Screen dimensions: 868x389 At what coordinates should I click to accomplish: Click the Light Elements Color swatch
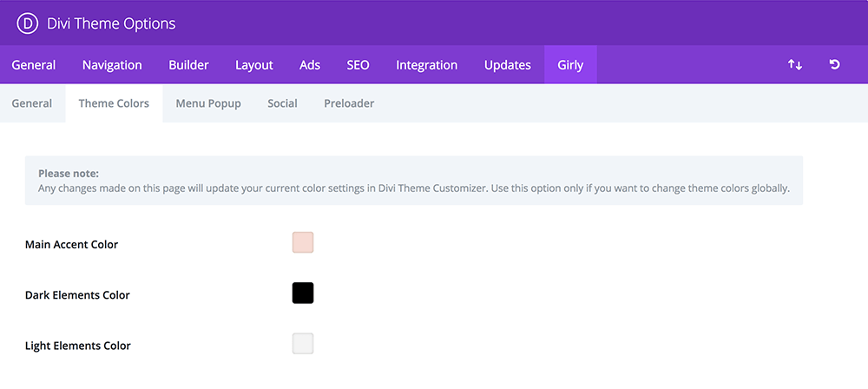[303, 344]
